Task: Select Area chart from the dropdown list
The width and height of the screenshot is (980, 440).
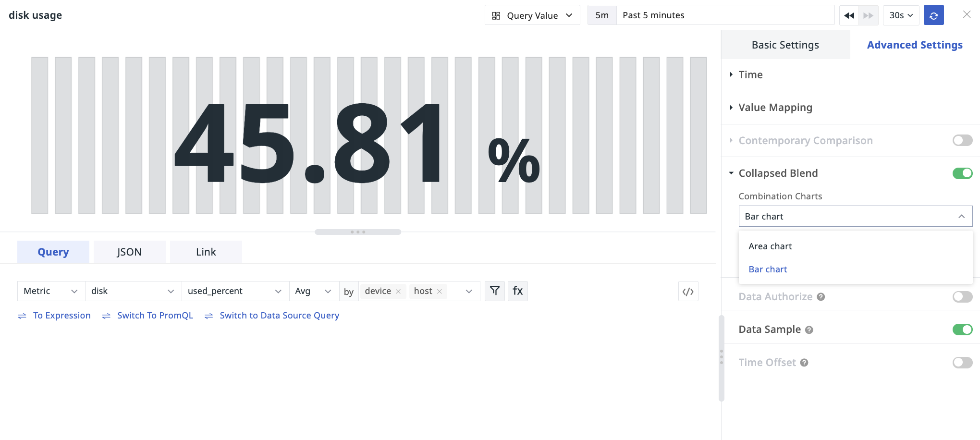Action: pos(770,246)
